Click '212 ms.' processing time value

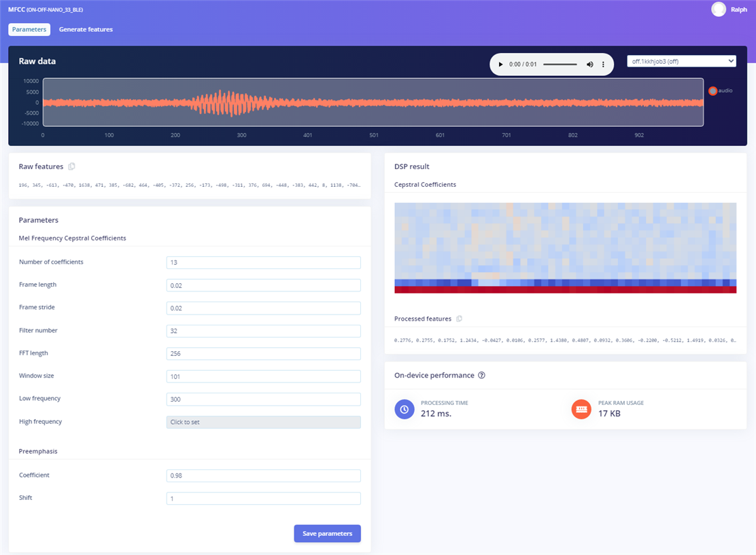[436, 413]
